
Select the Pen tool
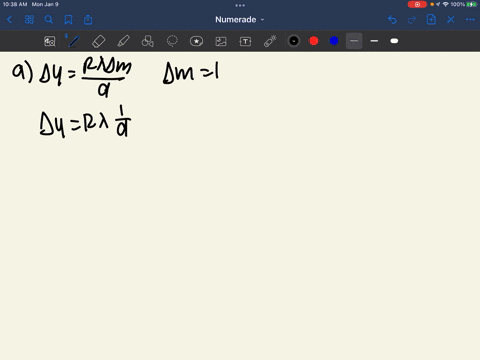point(74,41)
